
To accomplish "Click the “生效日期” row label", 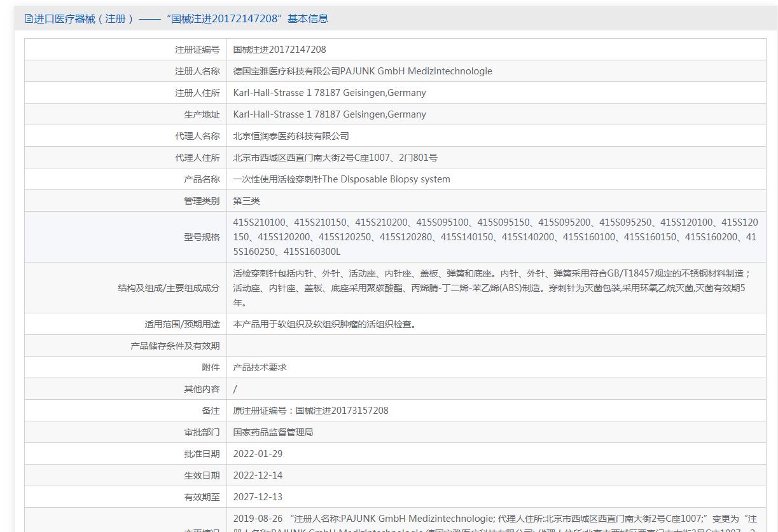I will 202,475.
